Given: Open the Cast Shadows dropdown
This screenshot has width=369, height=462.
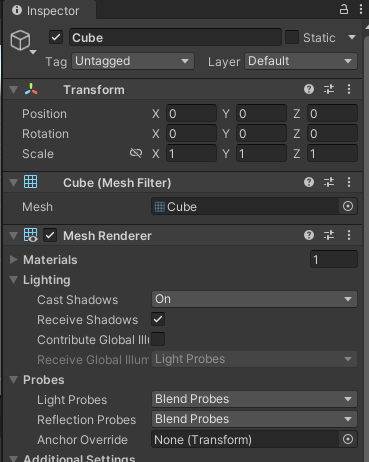Looking at the screenshot, I should [254, 299].
